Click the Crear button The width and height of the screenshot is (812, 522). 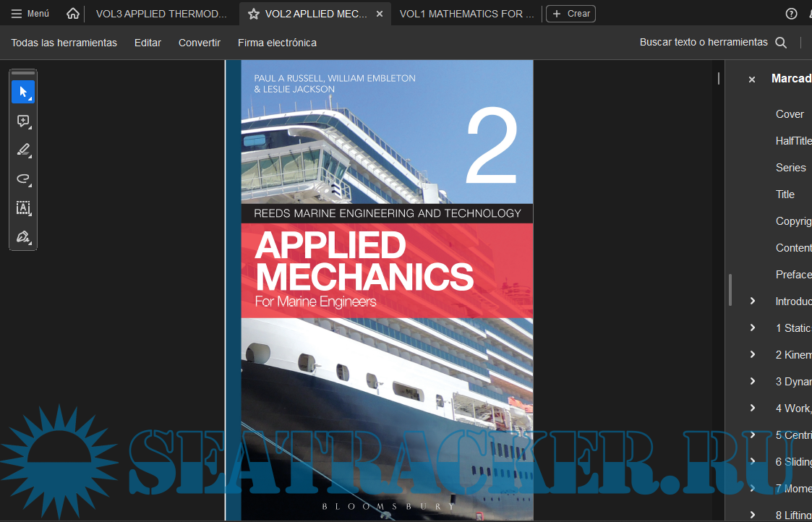570,14
